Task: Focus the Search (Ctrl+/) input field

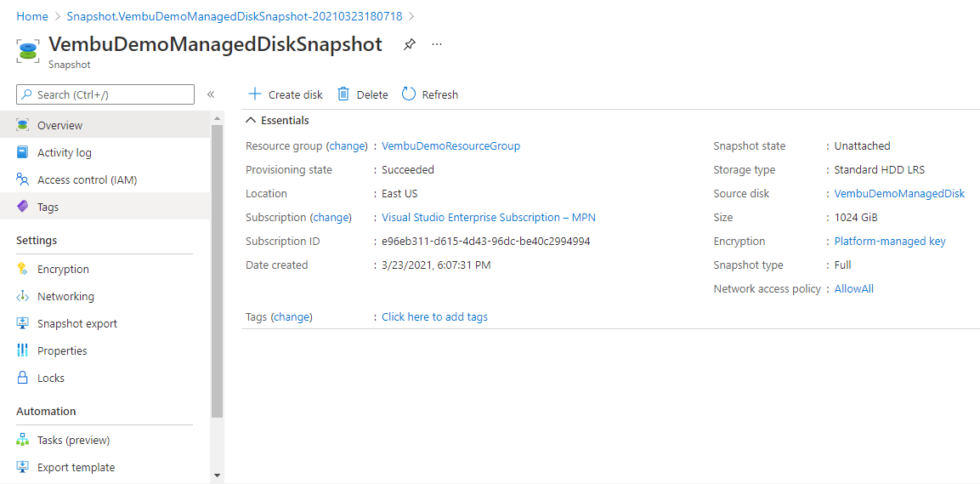Action: click(105, 94)
